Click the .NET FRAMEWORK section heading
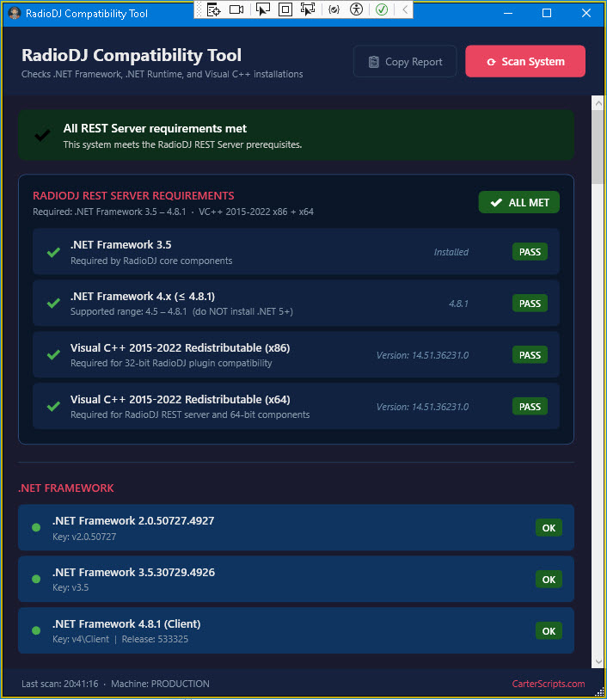607x700 pixels. [66, 488]
